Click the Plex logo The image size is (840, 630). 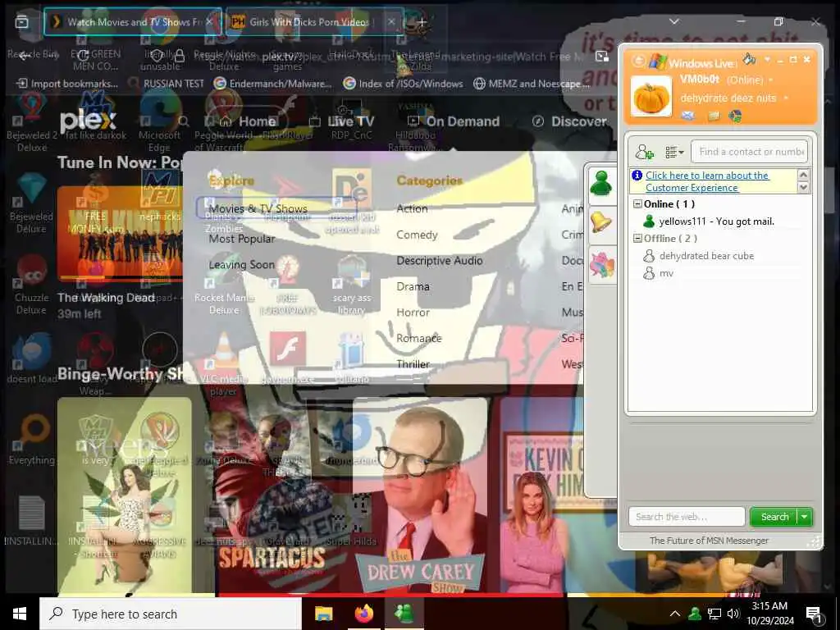click(x=88, y=121)
